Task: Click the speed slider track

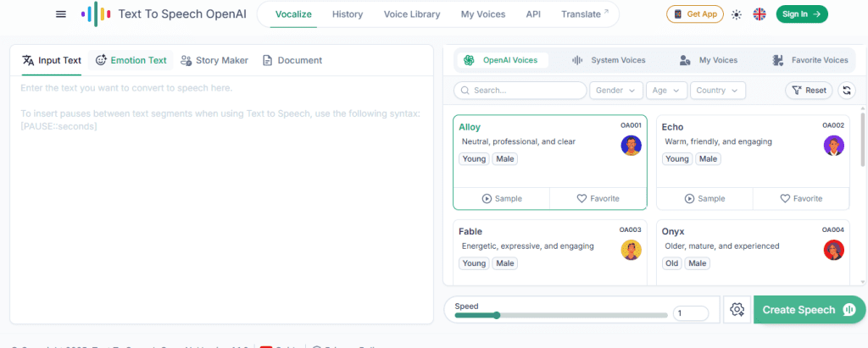Action: click(561, 315)
